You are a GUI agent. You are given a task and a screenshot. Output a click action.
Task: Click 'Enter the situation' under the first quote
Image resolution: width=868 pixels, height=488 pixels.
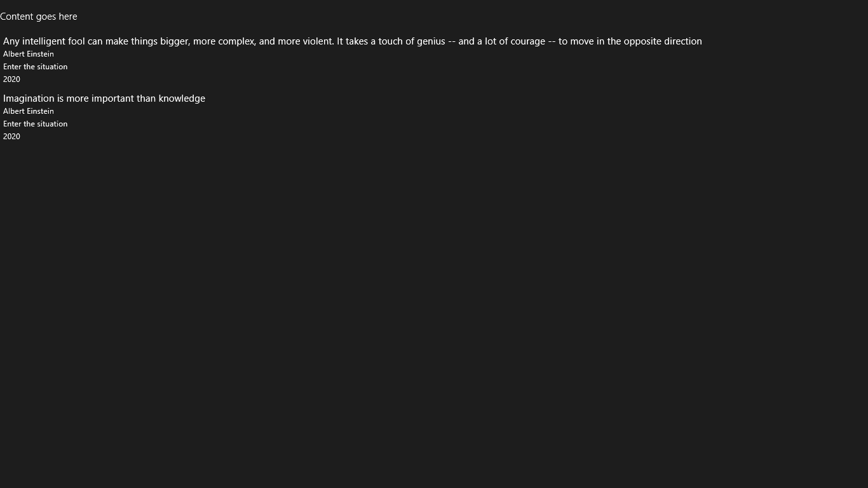(x=36, y=67)
